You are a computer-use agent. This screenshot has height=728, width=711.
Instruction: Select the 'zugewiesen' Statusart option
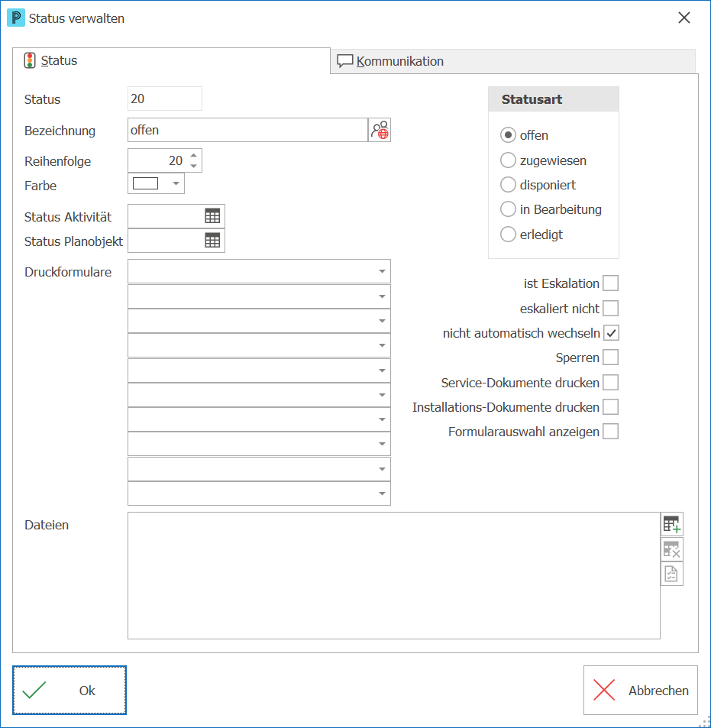pos(508,160)
